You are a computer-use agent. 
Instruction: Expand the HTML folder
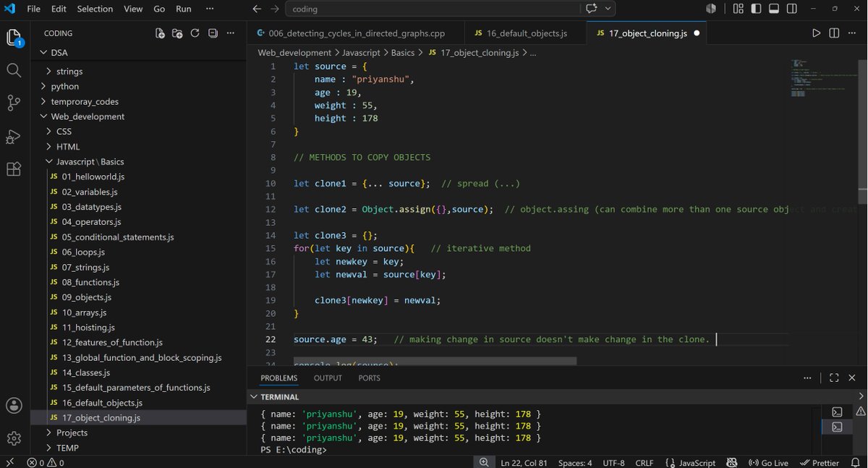[68, 147]
